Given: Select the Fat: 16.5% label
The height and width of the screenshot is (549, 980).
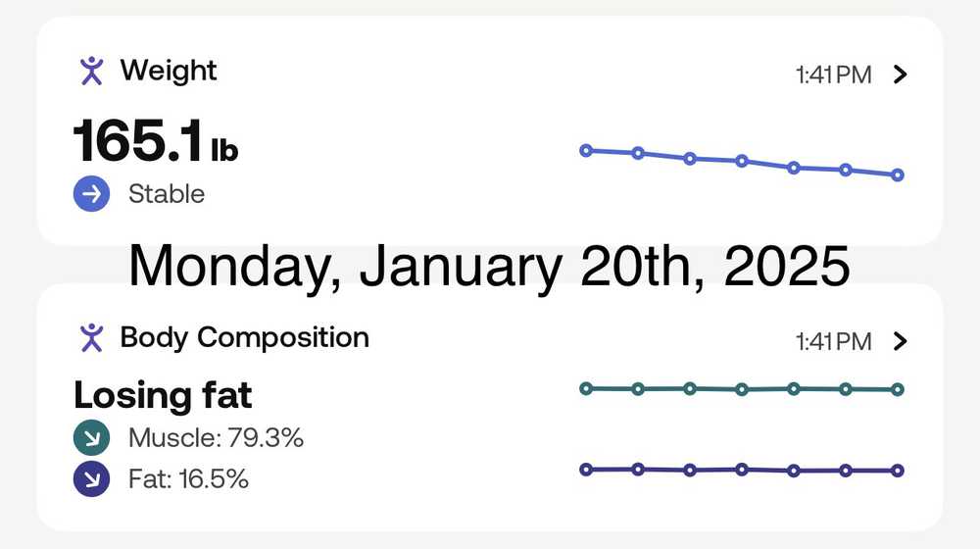Looking at the screenshot, I should 188,479.
